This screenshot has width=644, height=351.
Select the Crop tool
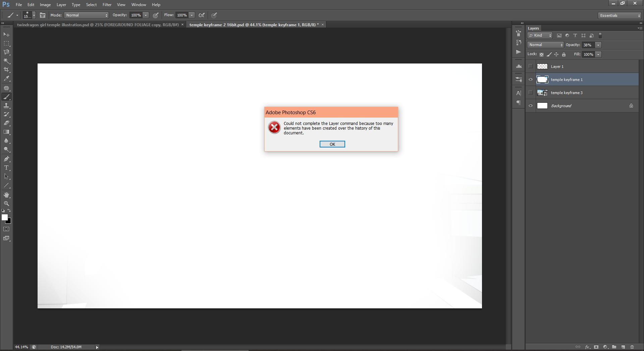(6, 70)
